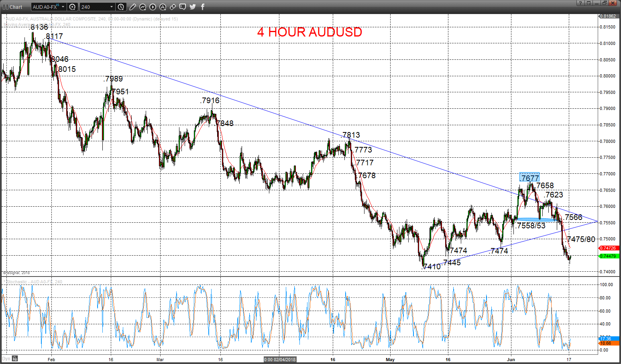Viewport: 621px width, 364px height.
Task: Select the .8136 high annotation
Action: tap(39, 27)
